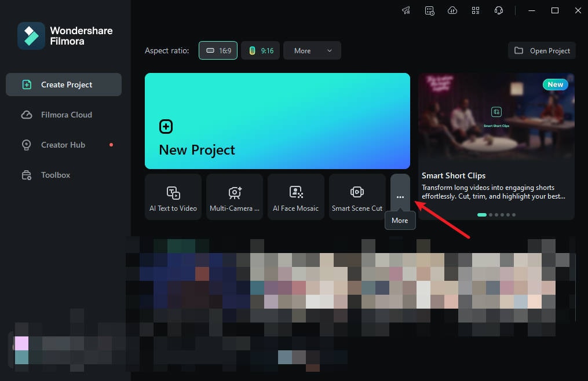Launch Smart Scene Cut
The height and width of the screenshot is (381, 588).
pyautogui.click(x=357, y=197)
